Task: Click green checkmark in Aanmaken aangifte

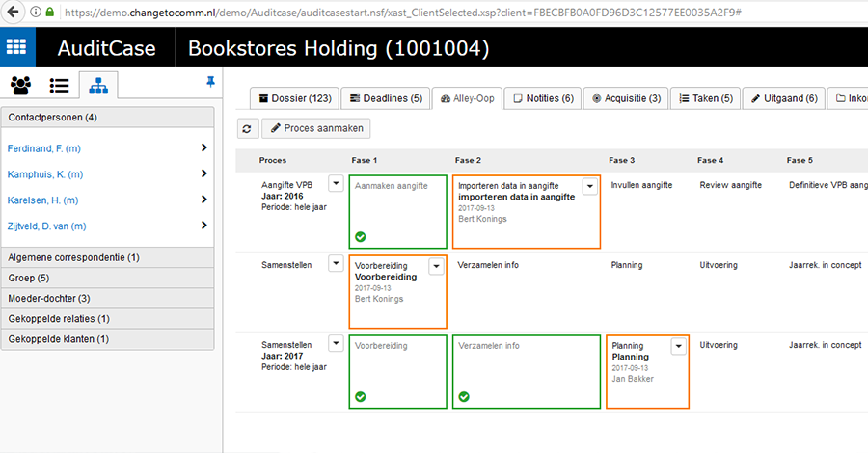Action: pos(361,237)
